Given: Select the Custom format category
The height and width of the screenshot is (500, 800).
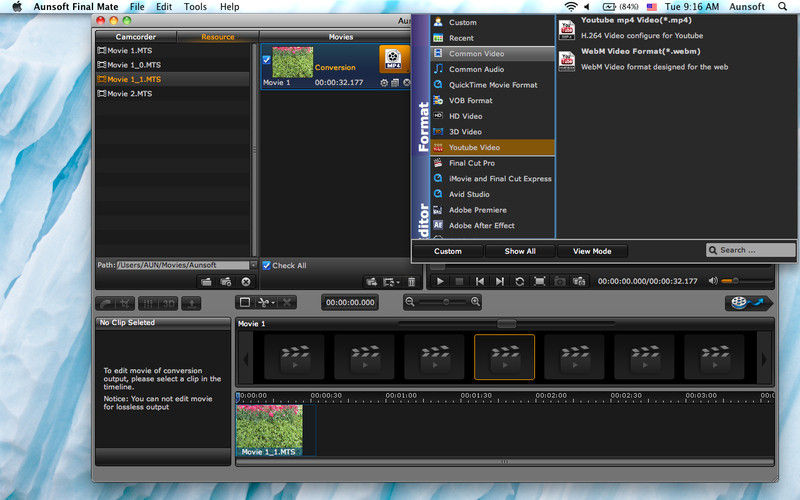Looking at the screenshot, I should (492, 22).
